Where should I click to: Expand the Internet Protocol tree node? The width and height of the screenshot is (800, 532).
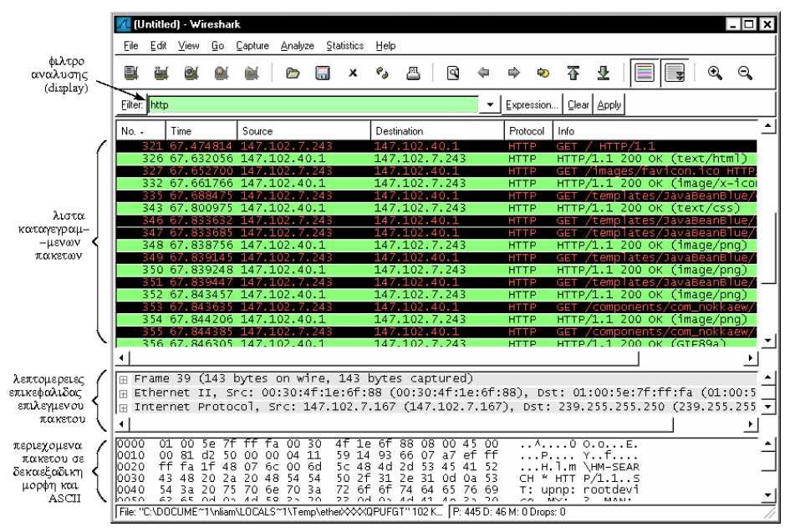pos(123,408)
